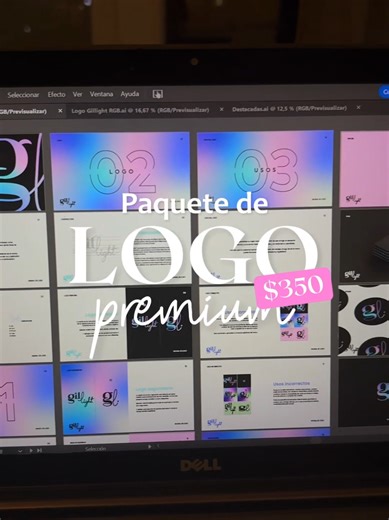This screenshot has height=520, width=389.
Task: Click the status bar arrow next to Selección
Action: 150,446
